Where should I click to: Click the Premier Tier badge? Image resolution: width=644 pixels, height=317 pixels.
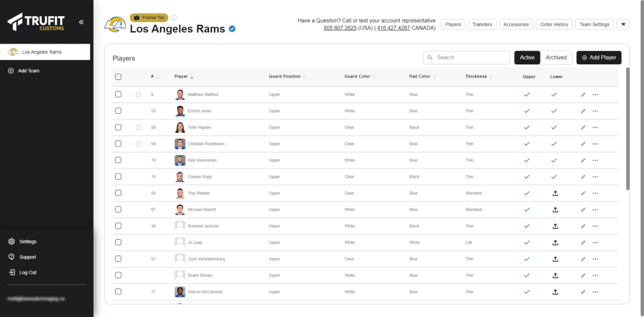[149, 18]
